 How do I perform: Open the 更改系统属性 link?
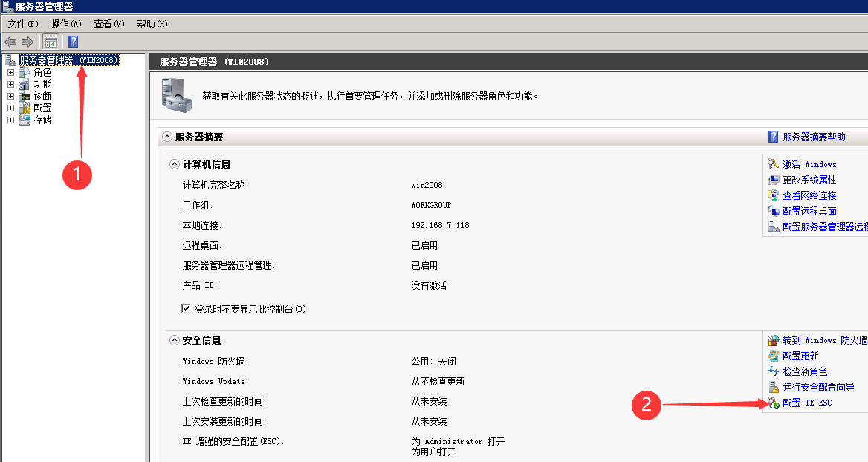coord(809,180)
